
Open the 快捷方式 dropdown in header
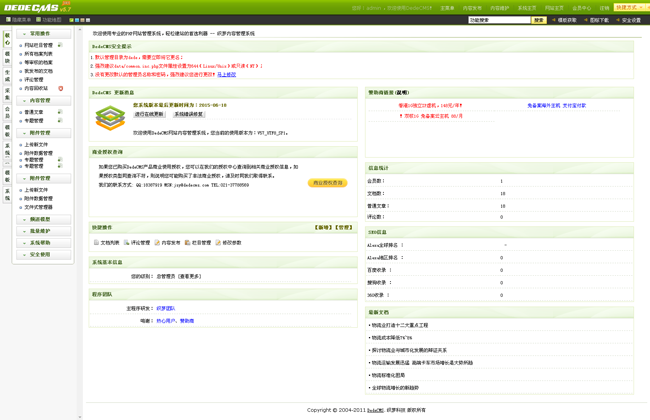(631, 7)
